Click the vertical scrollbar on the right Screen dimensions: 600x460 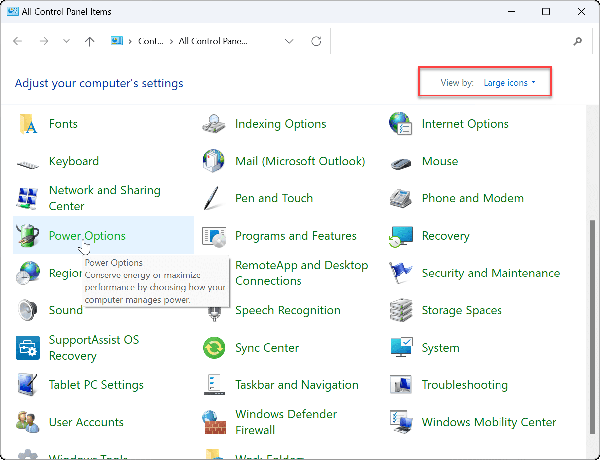pyautogui.click(x=593, y=300)
